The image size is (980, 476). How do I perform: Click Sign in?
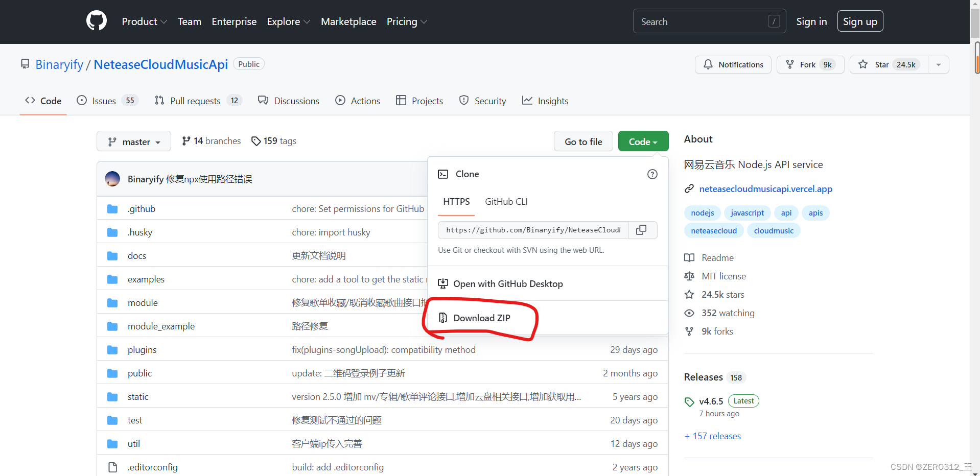tap(811, 21)
